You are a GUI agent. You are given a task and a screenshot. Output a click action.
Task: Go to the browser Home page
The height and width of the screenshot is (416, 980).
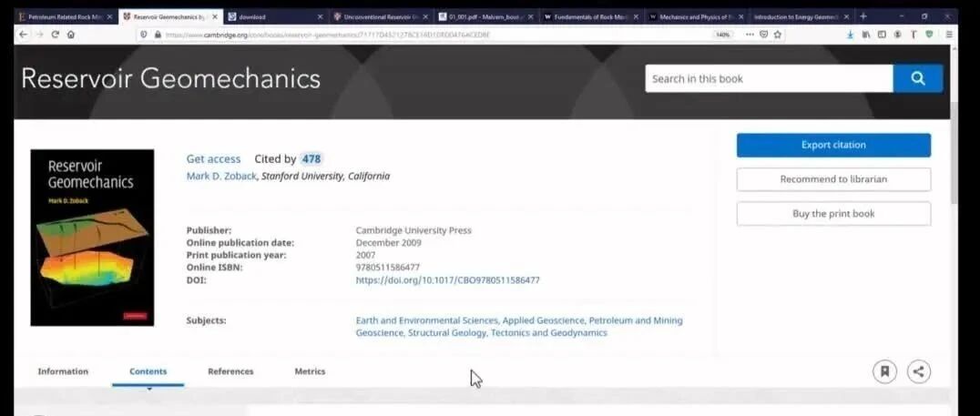pyautogui.click(x=71, y=35)
